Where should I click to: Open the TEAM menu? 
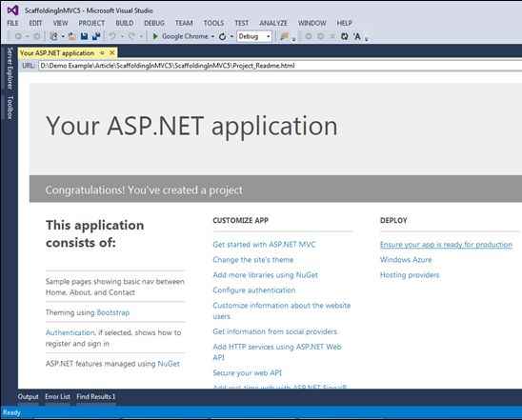click(184, 23)
